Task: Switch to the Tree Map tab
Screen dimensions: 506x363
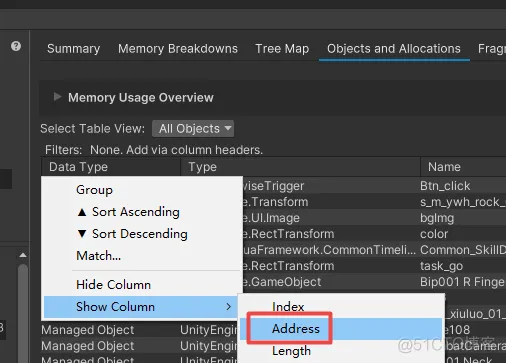Action: point(282,49)
